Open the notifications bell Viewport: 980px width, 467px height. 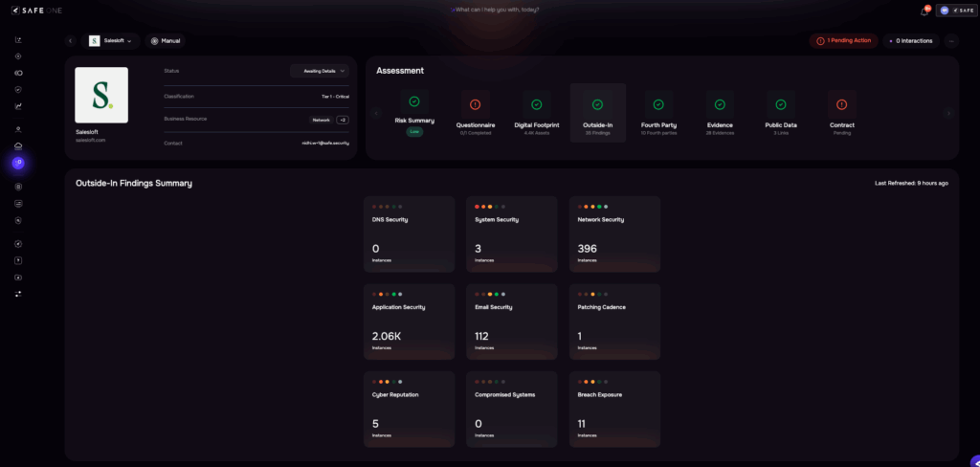924,11
